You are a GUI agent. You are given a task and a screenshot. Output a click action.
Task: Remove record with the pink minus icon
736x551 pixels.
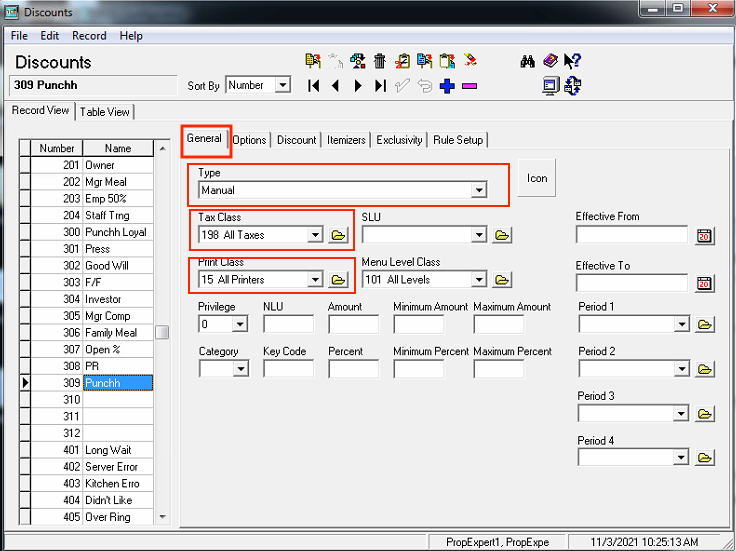tap(469, 86)
